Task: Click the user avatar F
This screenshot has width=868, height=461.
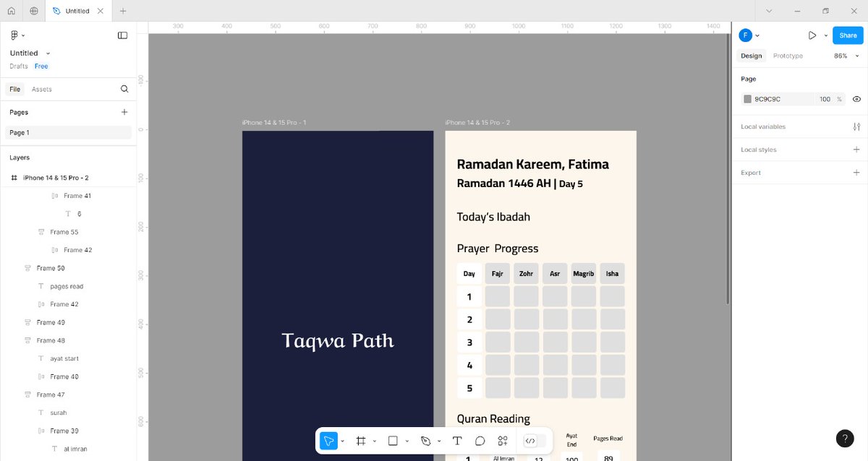Action: pyautogui.click(x=745, y=35)
